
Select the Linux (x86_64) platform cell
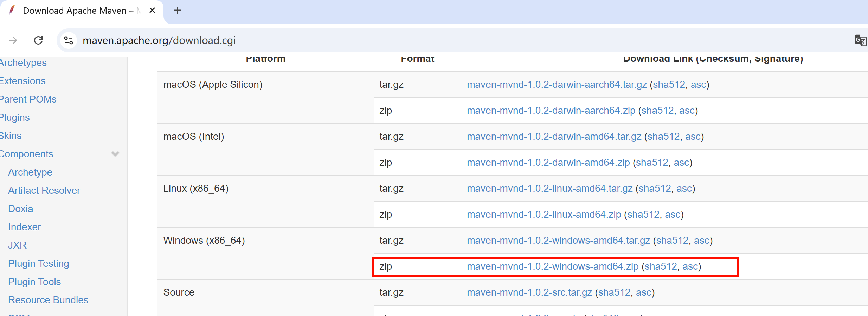click(x=265, y=202)
